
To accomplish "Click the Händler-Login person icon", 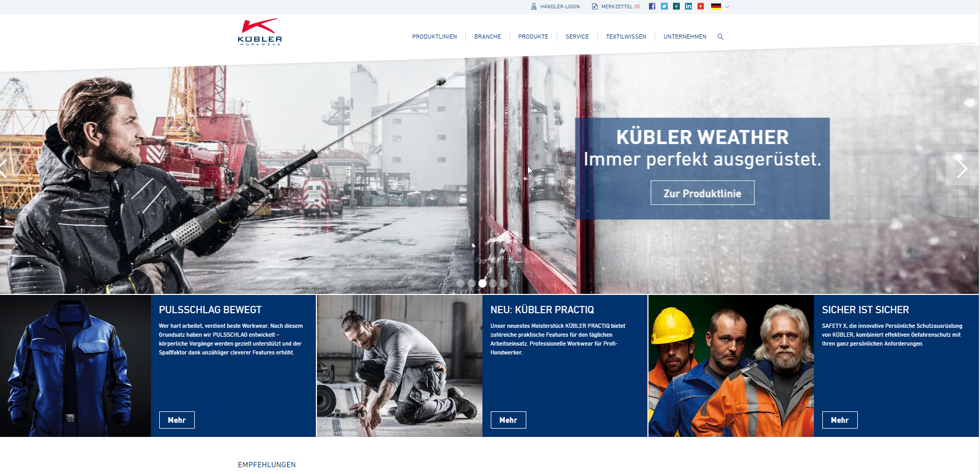I will tap(534, 7).
